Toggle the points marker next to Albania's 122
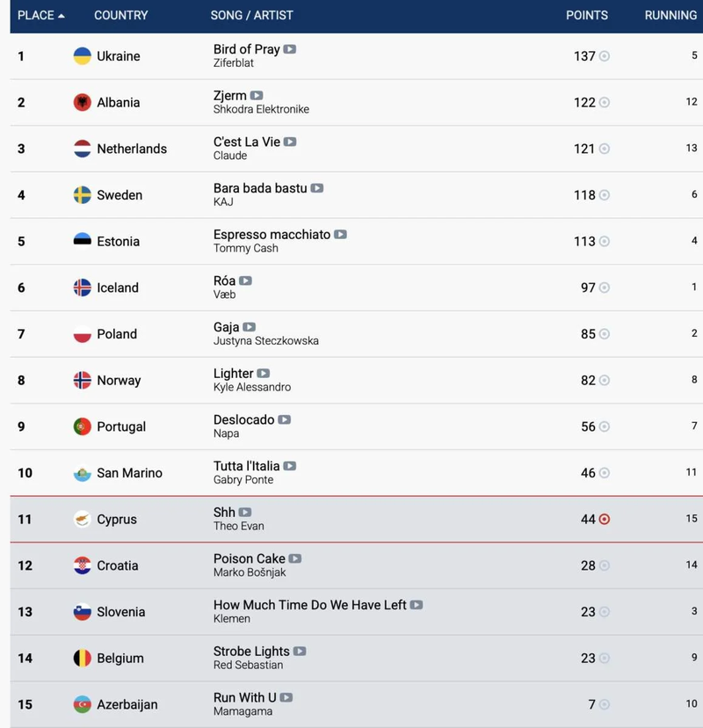The image size is (703, 728). pyautogui.click(x=605, y=103)
